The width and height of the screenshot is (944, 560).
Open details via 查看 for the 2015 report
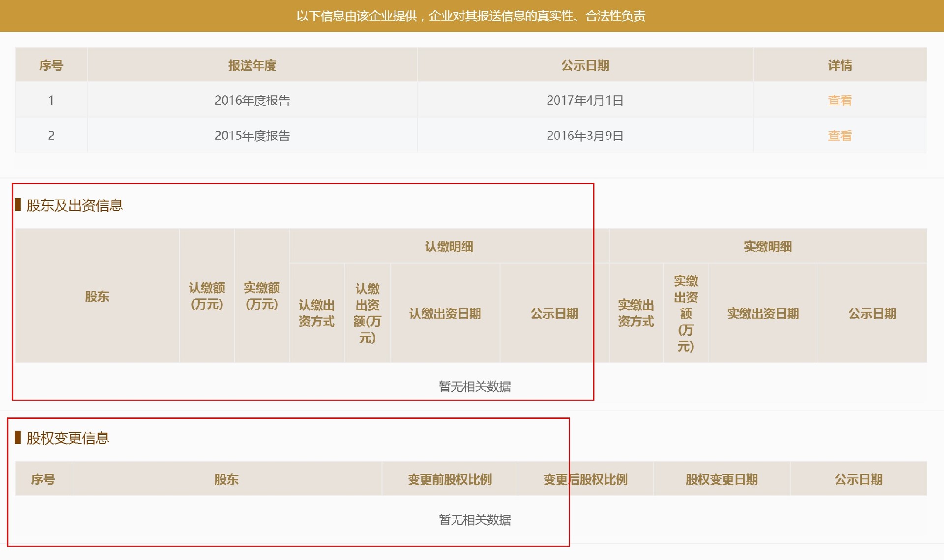click(839, 136)
